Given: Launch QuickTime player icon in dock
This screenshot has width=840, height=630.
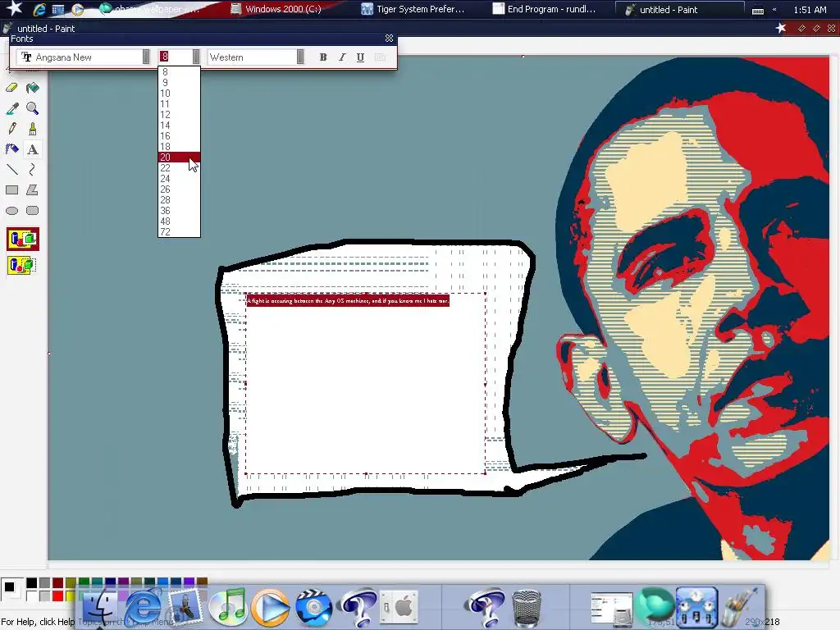Looking at the screenshot, I should [271, 608].
